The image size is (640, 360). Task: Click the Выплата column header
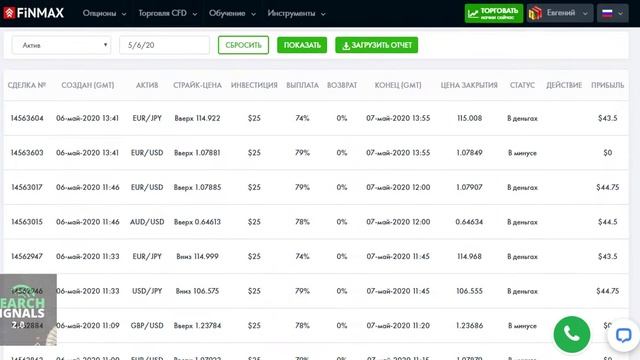(302, 85)
